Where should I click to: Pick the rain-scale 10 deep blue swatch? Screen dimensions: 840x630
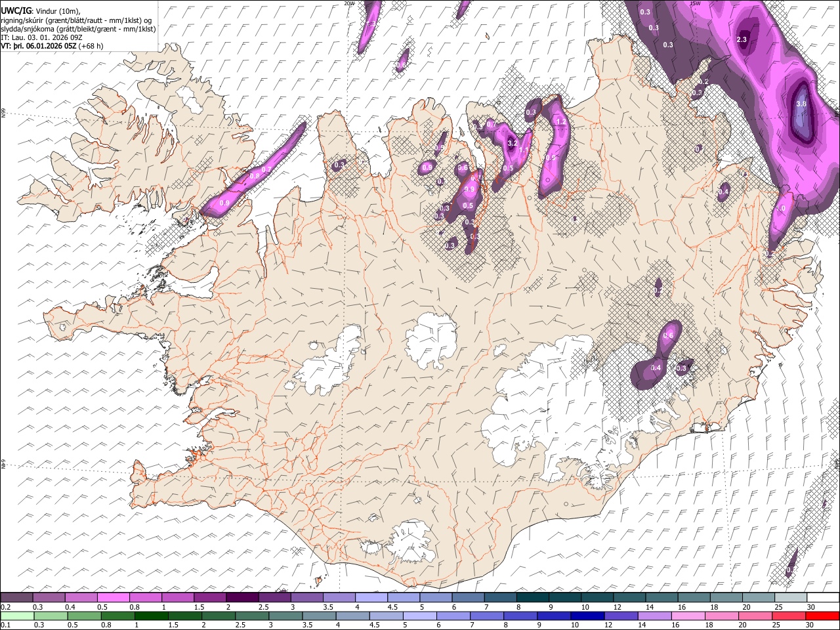[588, 616]
